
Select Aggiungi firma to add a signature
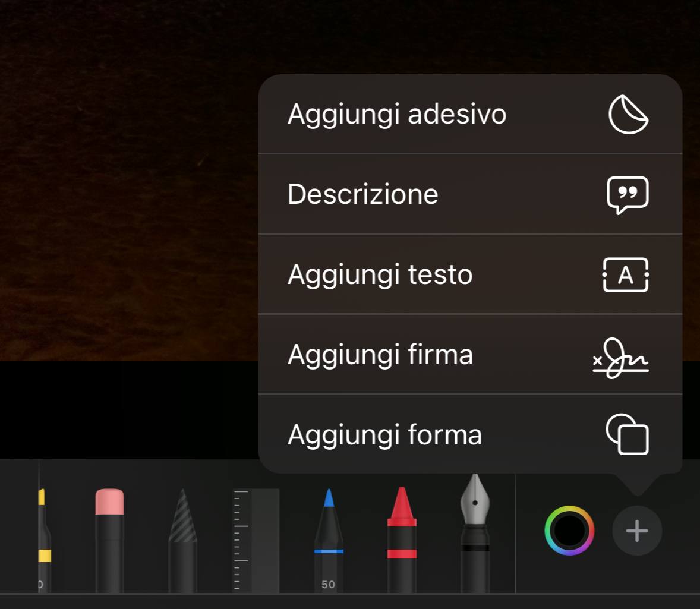click(380, 355)
